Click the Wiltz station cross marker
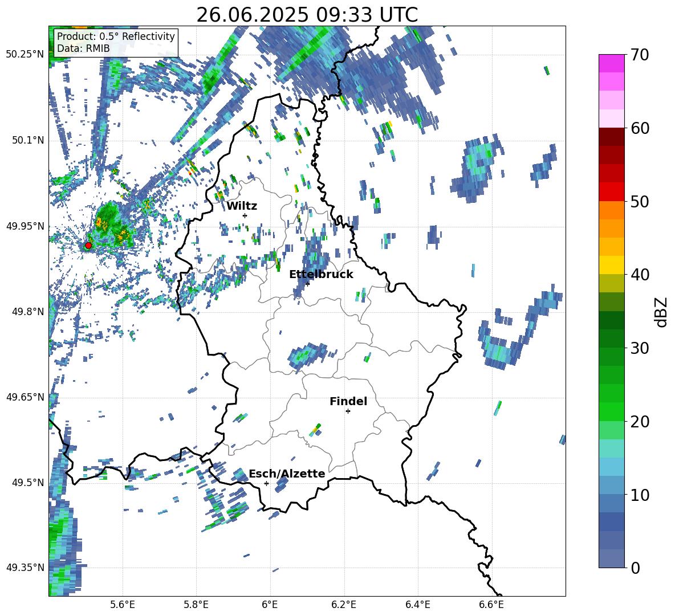675x616 pixels. (245, 215)
